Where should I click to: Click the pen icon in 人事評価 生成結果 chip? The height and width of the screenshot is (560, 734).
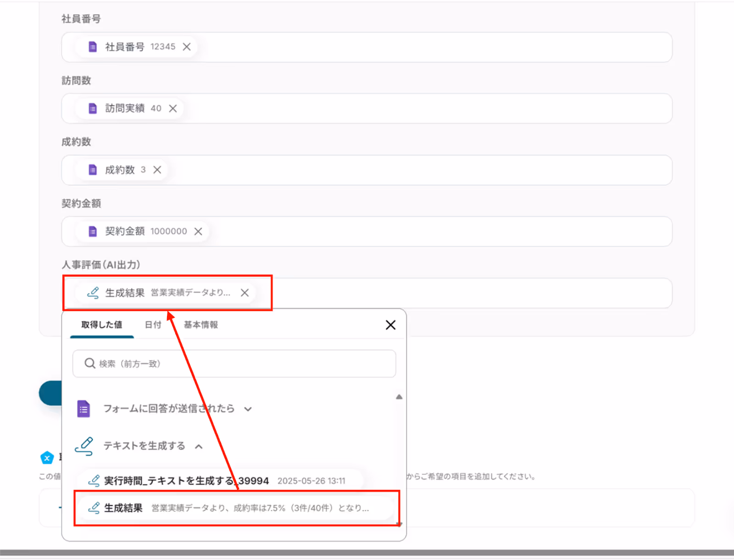[x=93, y=293]
